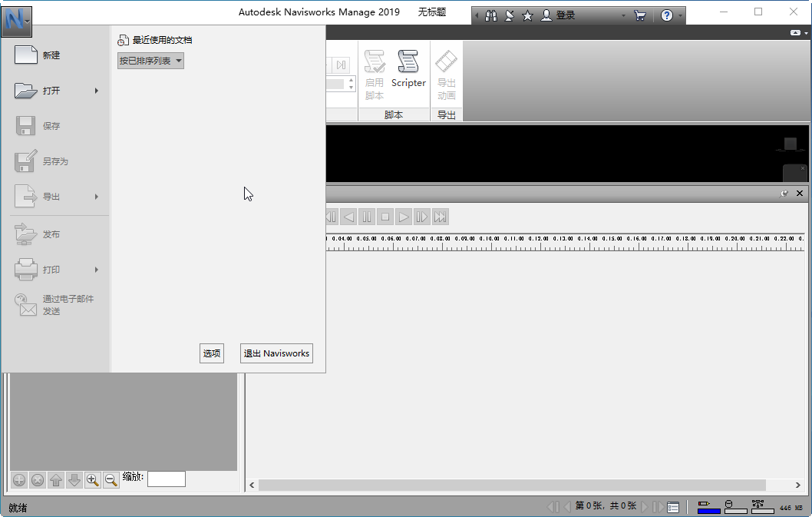Click the previous sheet arrow in status bar
Viewport: 812px width, 517px height.
tap(567, 506)
